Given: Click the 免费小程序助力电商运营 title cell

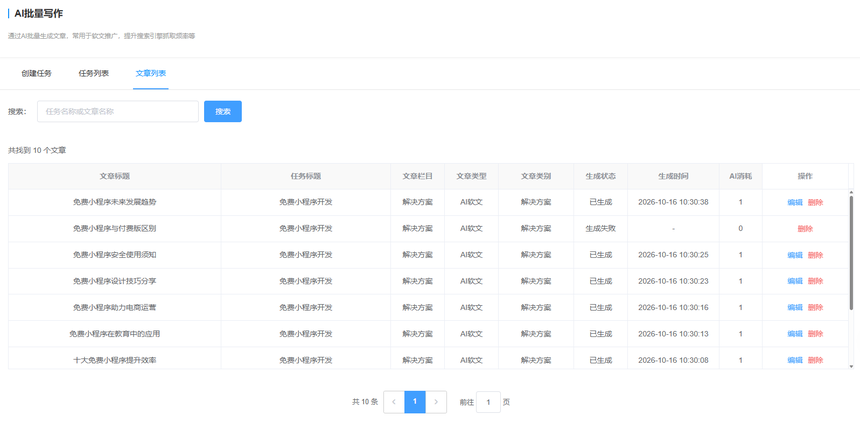Looking at the screenshot, I should 115,308.
